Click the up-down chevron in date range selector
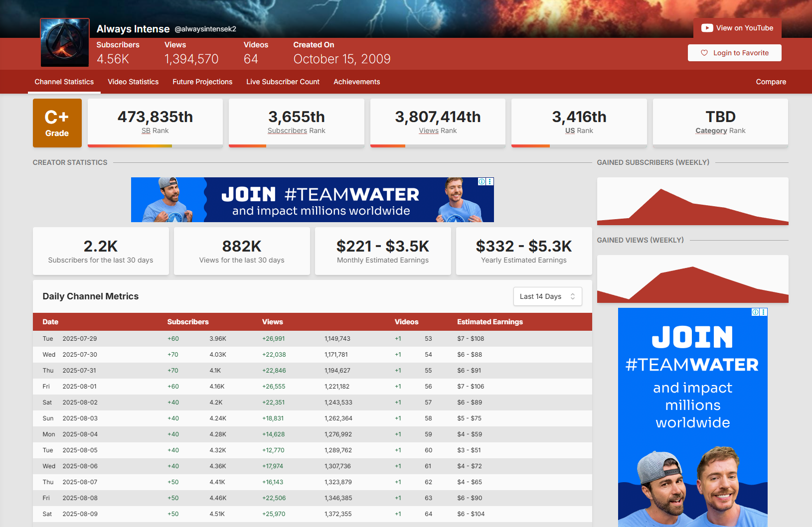The image size is (812, 527). (573, 296)
